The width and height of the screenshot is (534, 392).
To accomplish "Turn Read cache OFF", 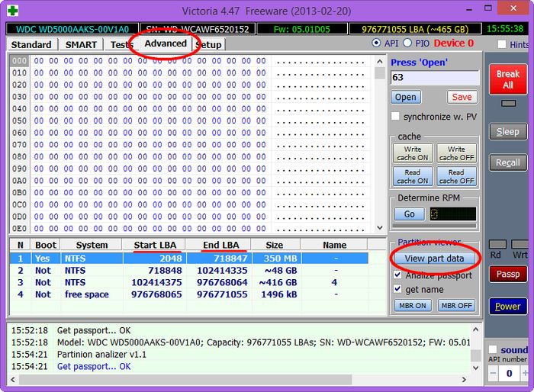I will [x=456, y=176].
